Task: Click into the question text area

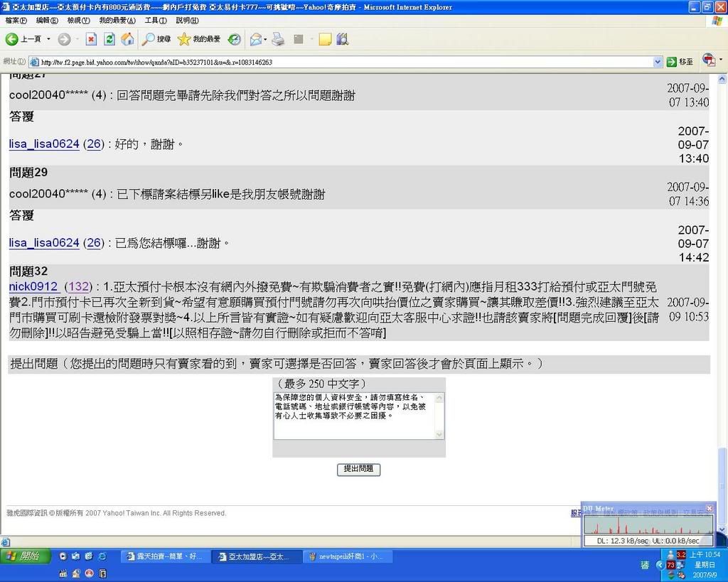Action: [354, 416]
